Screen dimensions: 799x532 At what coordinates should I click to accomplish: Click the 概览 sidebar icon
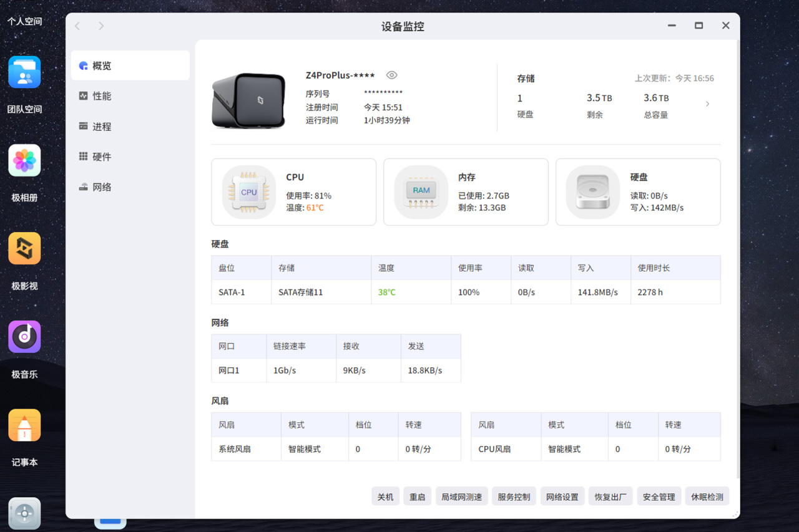pyautogui.click(x=83, y=65)
